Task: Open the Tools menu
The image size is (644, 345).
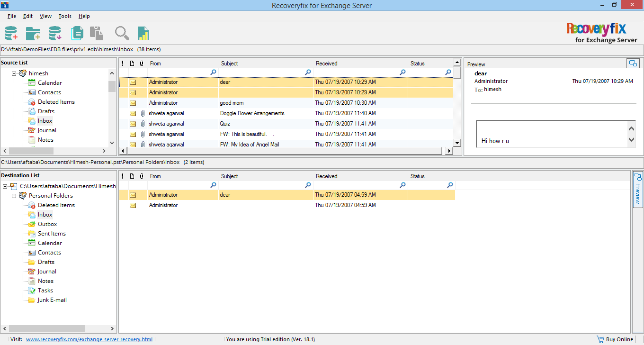Action: click(65, 16)
